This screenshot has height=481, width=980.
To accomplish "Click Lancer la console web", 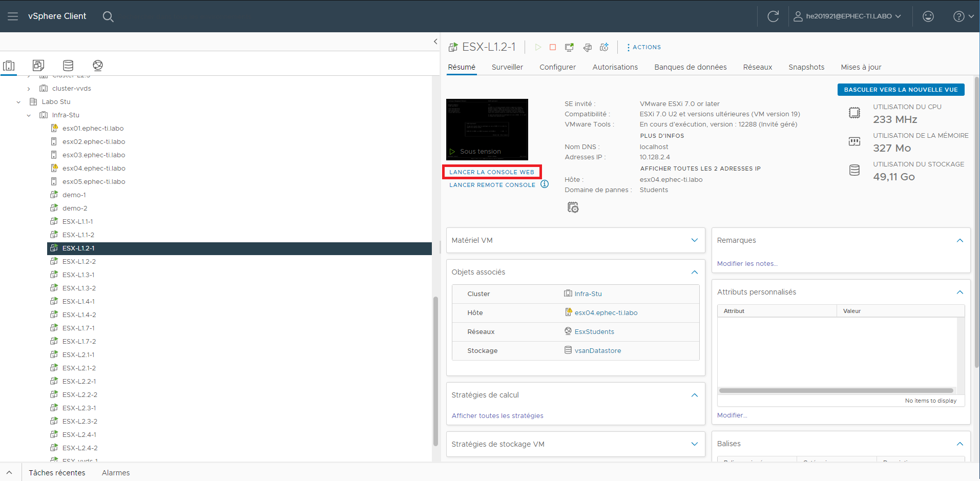I will pos(491,172).
